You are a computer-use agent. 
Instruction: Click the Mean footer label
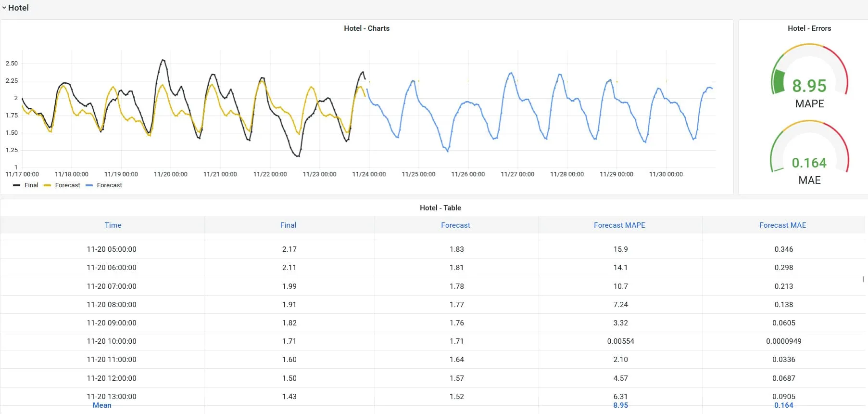point(102,405)
